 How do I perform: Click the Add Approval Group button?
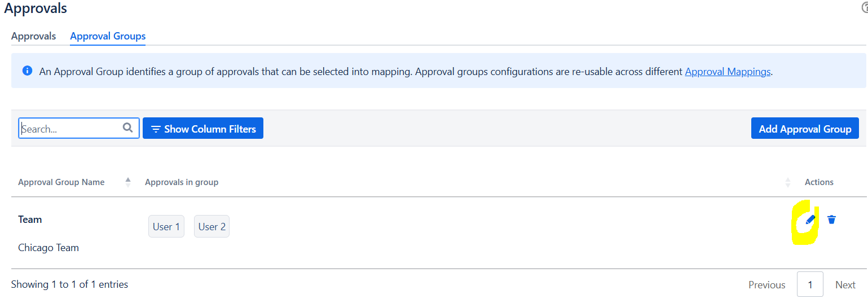[x=805, y=129]
